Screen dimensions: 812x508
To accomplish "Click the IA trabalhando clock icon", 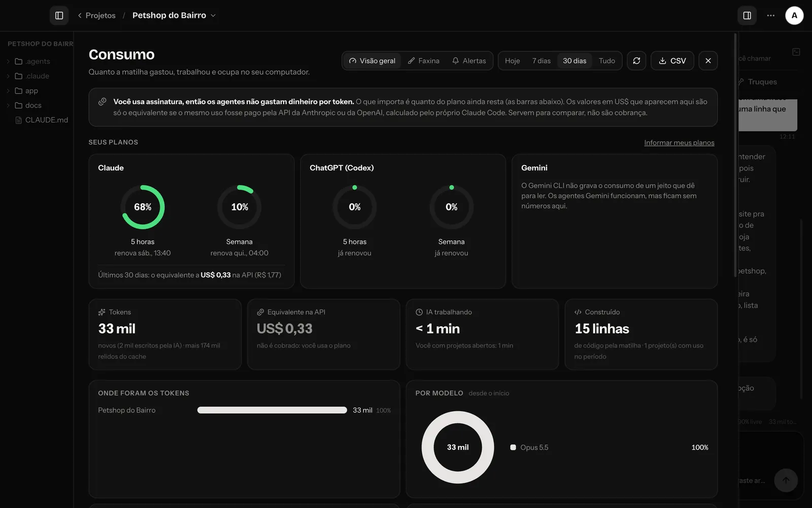I will pyautogui.click(x=419, y=312).
